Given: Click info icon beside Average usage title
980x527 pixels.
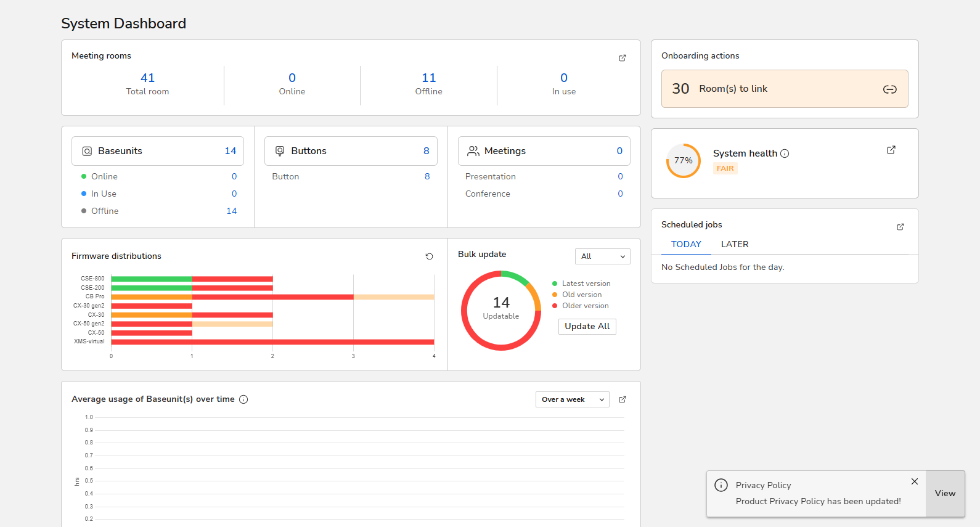Looking at the screenshot, I should point(243,399).
